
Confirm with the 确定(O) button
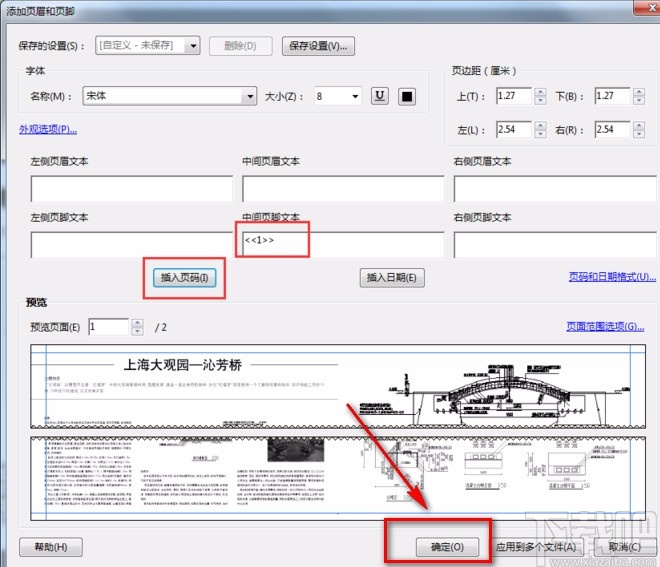[x=447, y=547]
